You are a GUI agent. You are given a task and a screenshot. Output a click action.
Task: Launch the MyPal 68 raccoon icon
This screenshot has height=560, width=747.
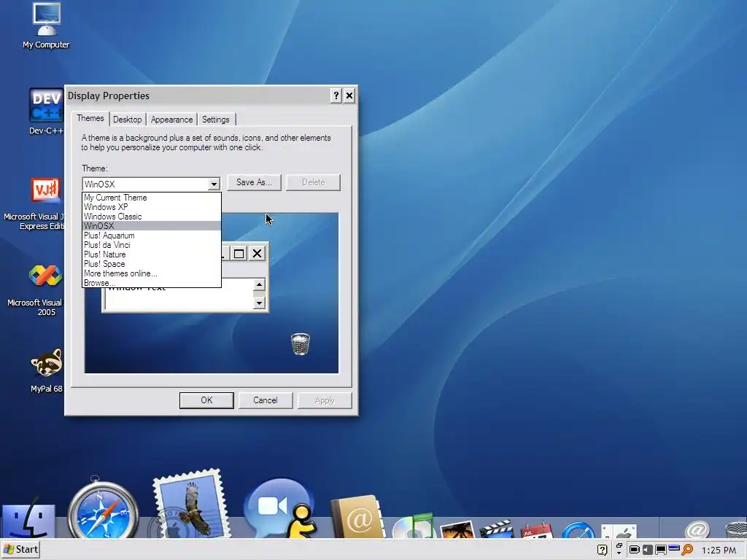click(x=46, y=370)
